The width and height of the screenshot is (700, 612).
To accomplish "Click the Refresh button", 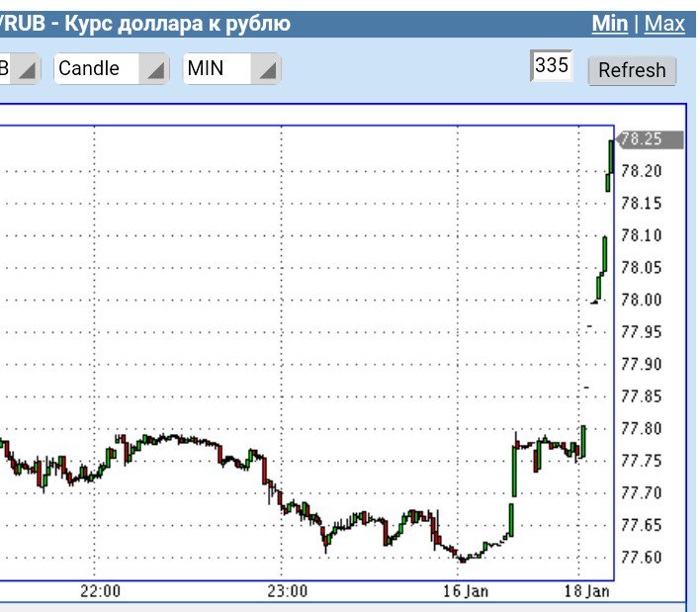I will pos(632,70).
